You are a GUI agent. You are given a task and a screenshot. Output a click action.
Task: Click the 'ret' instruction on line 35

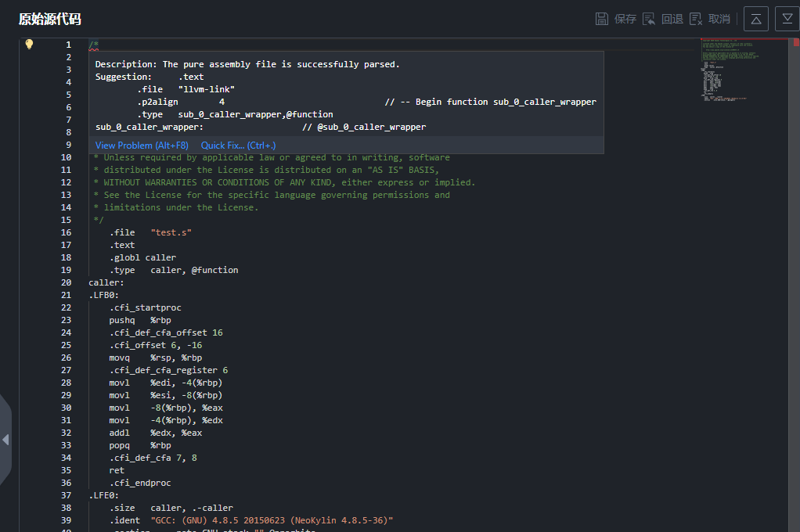(x=117, y=470)
